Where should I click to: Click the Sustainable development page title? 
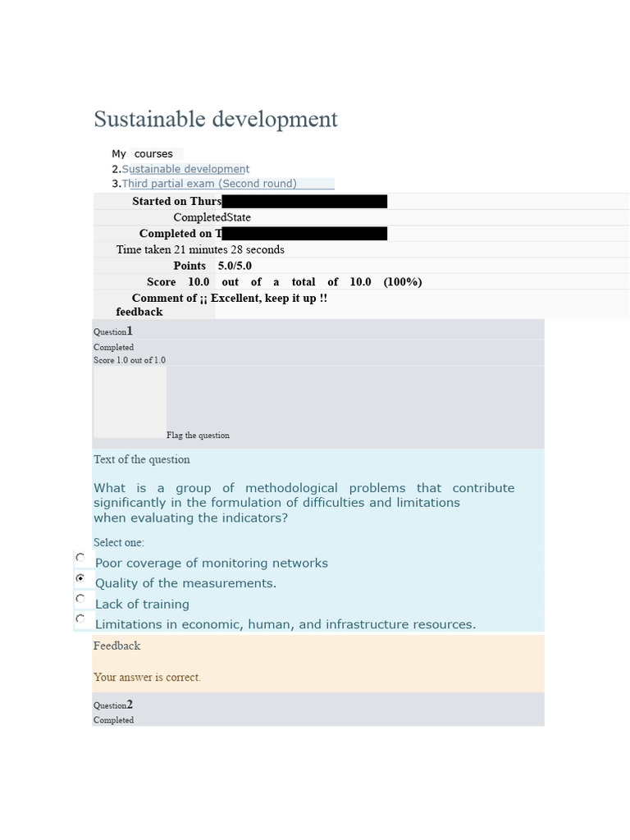click(216, 119)
